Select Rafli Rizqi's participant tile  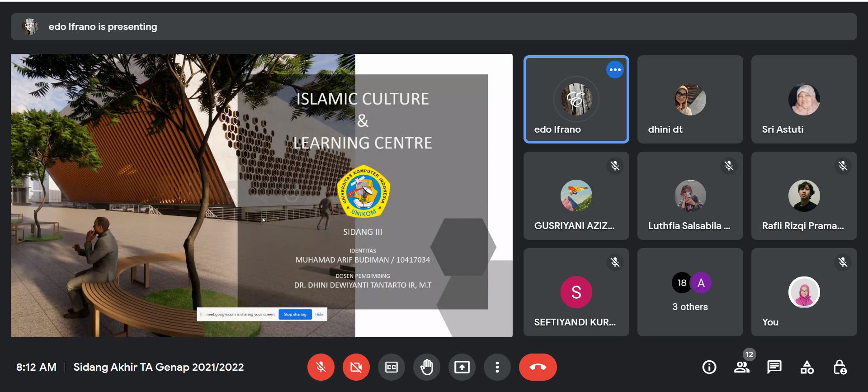tap(804, 196)
